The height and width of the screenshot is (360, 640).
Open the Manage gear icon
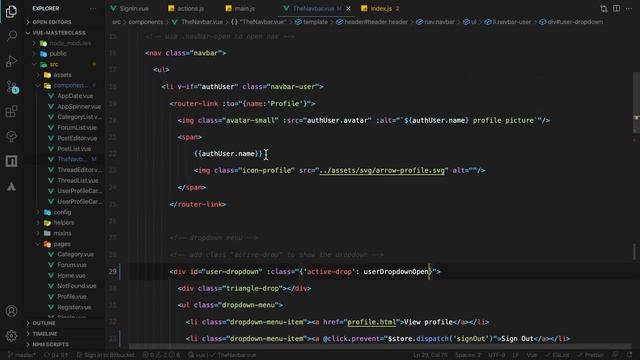tap(11, 336)
